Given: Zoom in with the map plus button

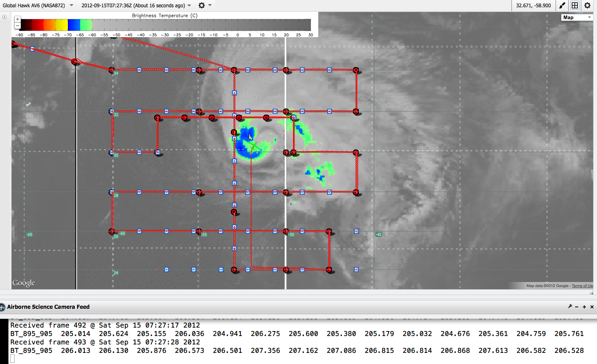Looking at the screenshot, I should click(17, 19).
